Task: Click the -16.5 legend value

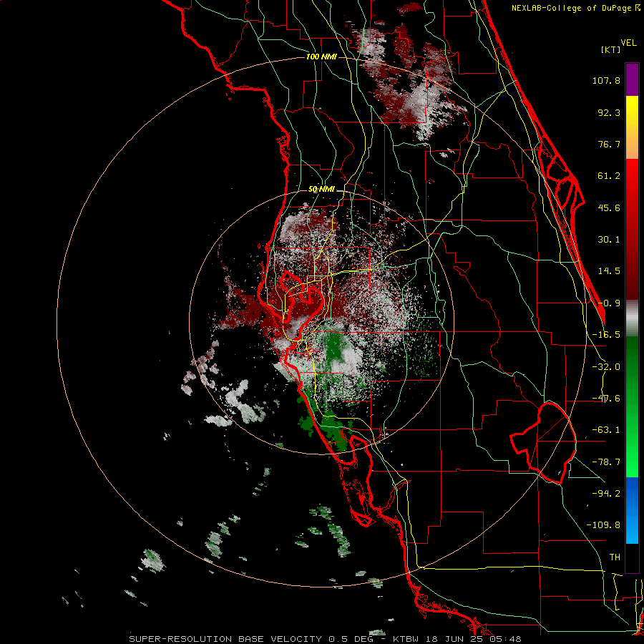Action: 606,335
